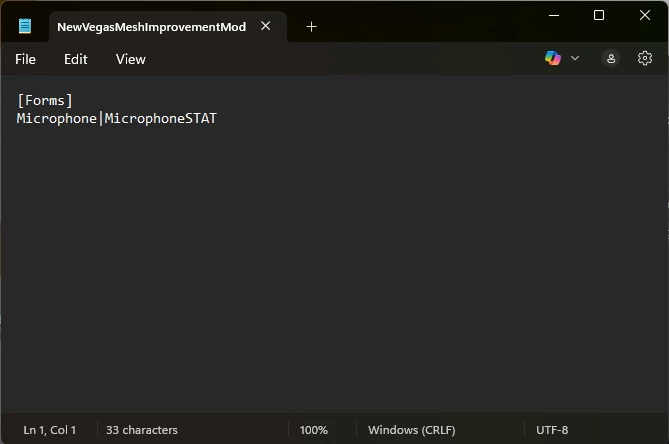This screenshot has height=444, width=669.
Task: Open Notepad settings gear
Action: pos(645,59)
